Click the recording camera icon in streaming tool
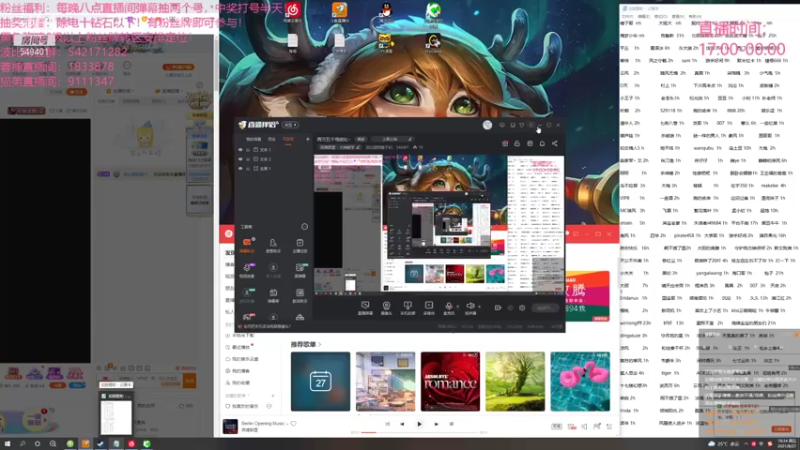800x450 pixels. point(497,308)
